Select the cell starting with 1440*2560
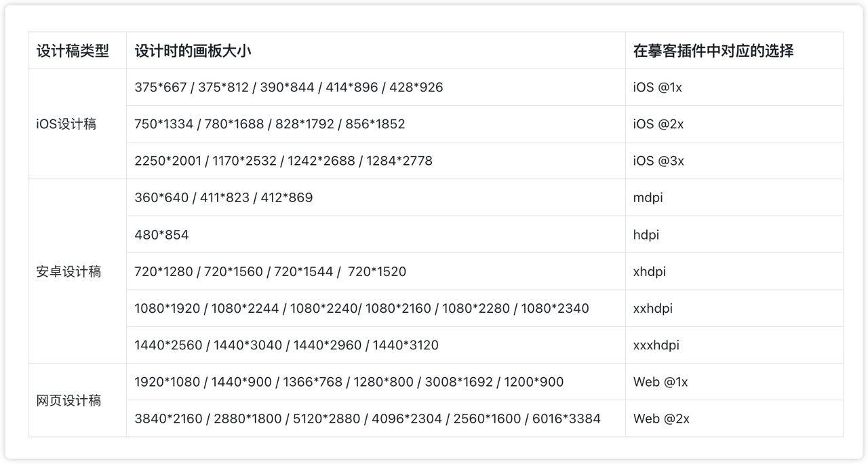 coord(286,345)
